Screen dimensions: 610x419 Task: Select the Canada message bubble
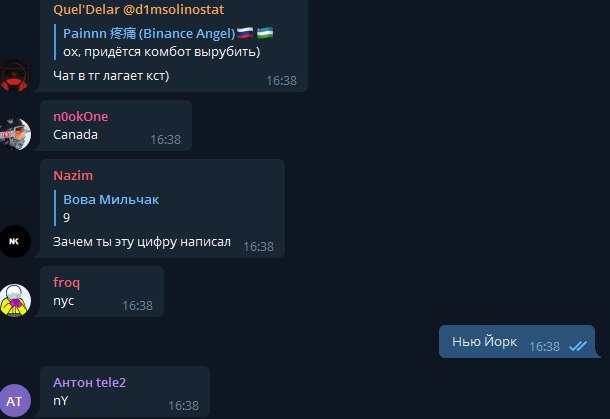[116, 125]
